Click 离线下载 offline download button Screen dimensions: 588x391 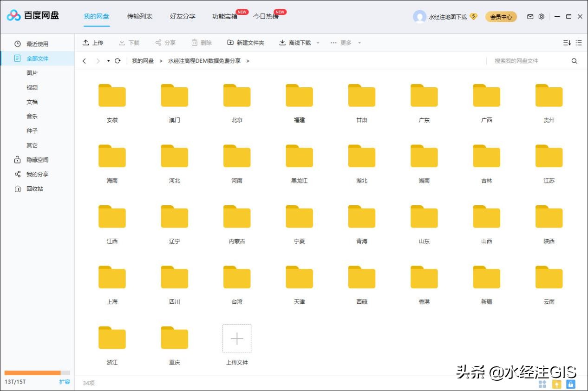[295, 43]
